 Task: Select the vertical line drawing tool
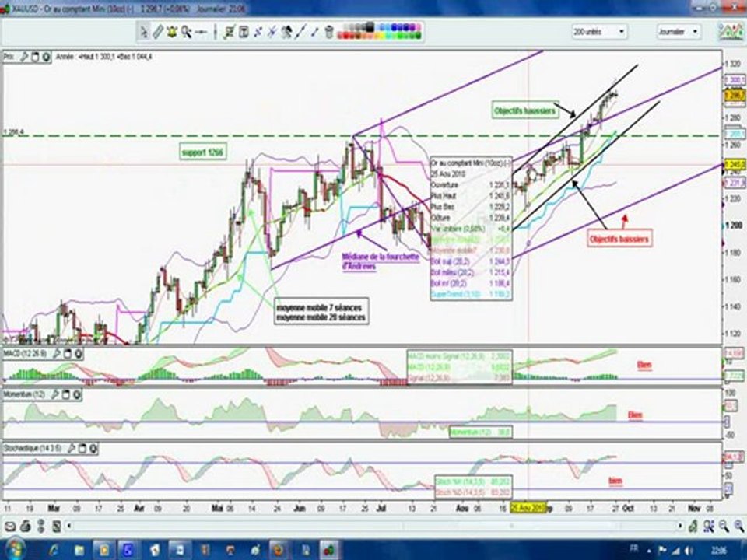coord(215,32)
